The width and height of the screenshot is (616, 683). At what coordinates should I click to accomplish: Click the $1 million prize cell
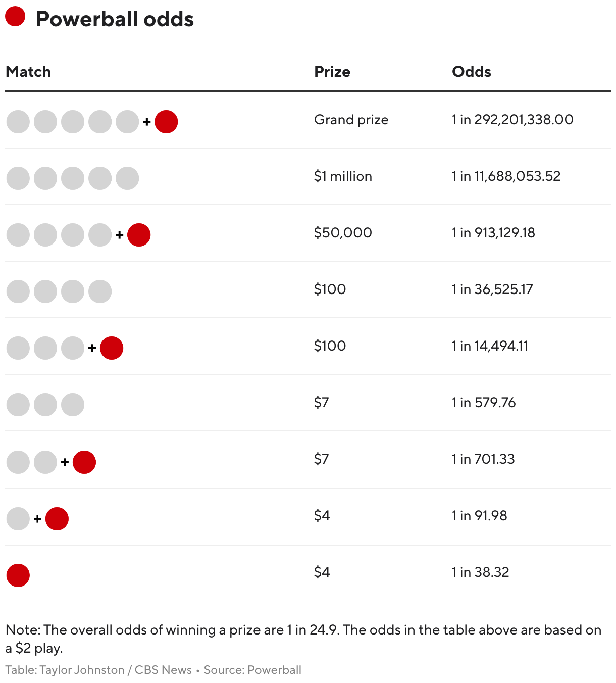point(343,176)
